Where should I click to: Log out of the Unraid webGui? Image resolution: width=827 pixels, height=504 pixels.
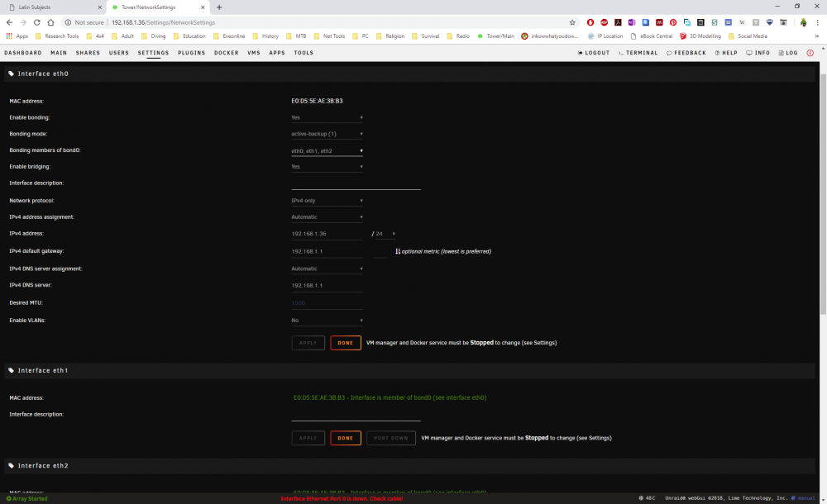point(593,53)
